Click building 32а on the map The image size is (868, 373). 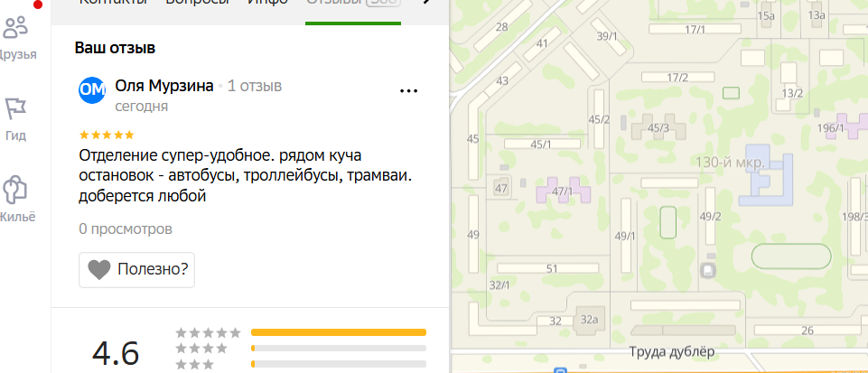tap(589, 320)
